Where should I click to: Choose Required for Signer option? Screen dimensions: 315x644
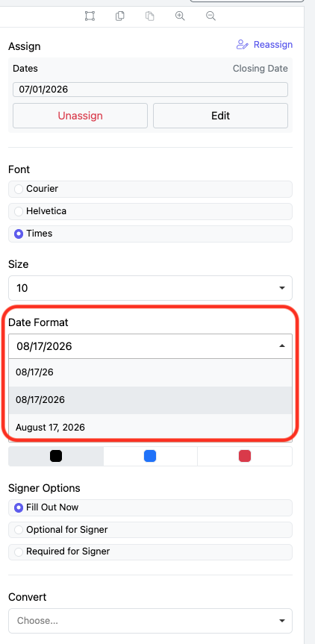(x=150, y=551)
